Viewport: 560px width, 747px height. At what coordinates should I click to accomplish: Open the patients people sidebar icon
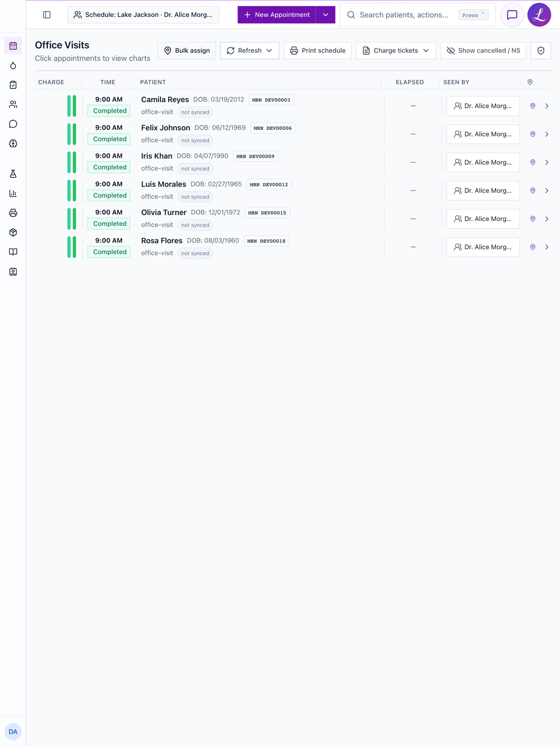click(13, 104)
